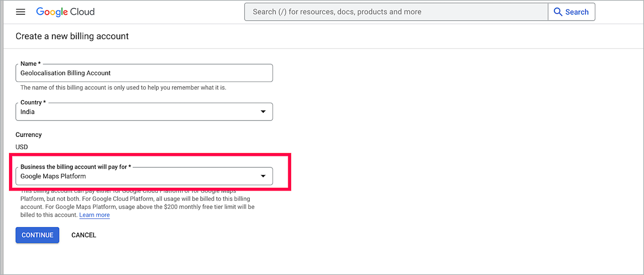Click the CONTINUE button
644x275 pixels.
pyautogui.click(x=37, y=235)
